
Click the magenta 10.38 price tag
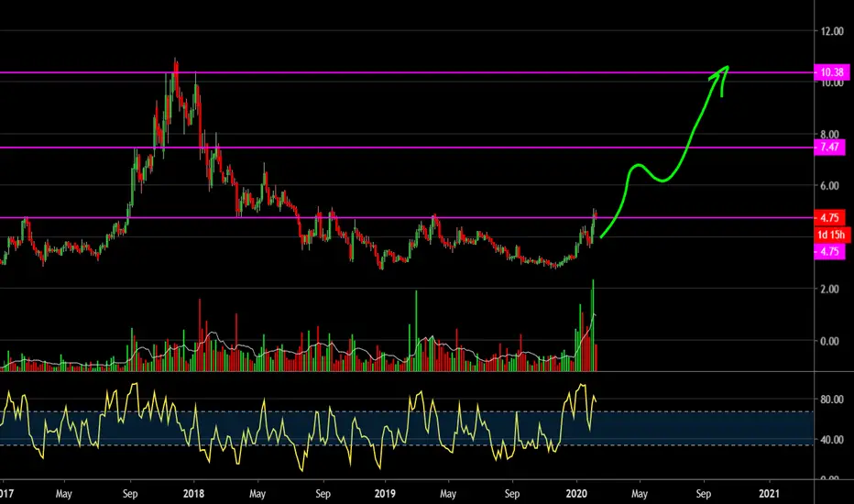pyautogui.click(x=831, y=71)
